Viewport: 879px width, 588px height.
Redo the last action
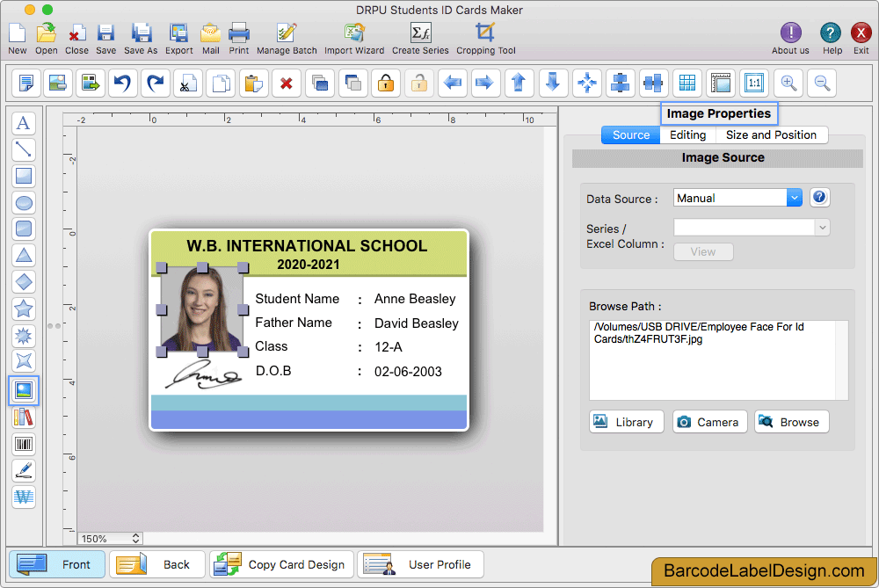(156, 83)
